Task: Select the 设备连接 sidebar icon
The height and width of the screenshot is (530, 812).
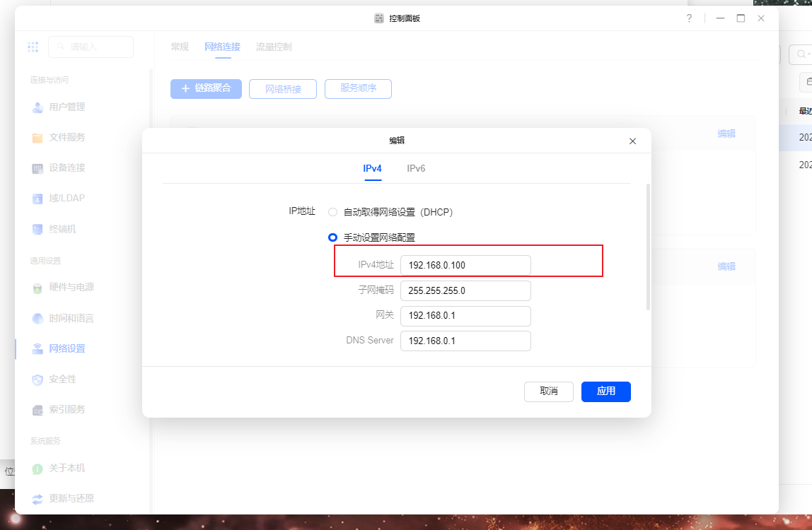Action: coord(37,168)
